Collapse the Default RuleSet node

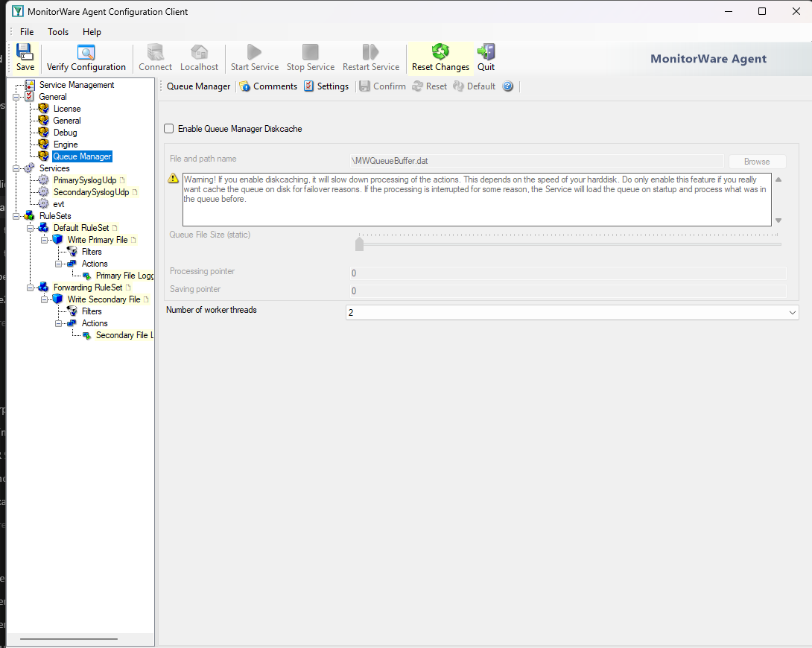[30, 228]
